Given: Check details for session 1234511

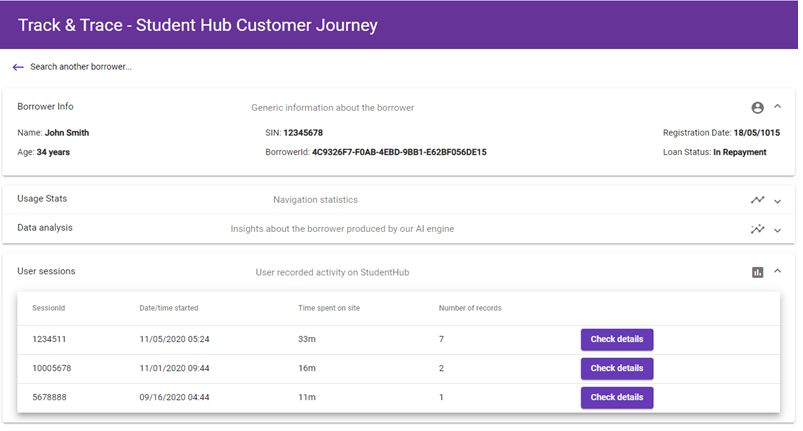Looking at the screenshot, I should point(616,339).
